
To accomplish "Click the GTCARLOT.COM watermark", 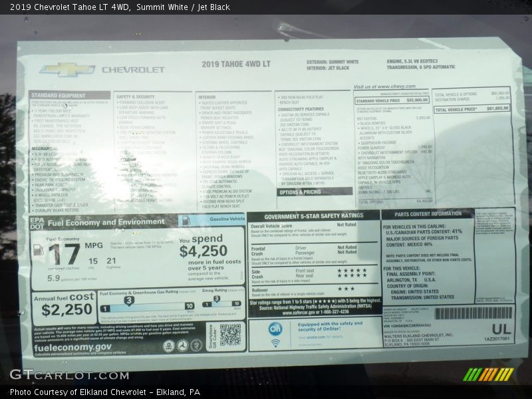I will click(69, 375).
